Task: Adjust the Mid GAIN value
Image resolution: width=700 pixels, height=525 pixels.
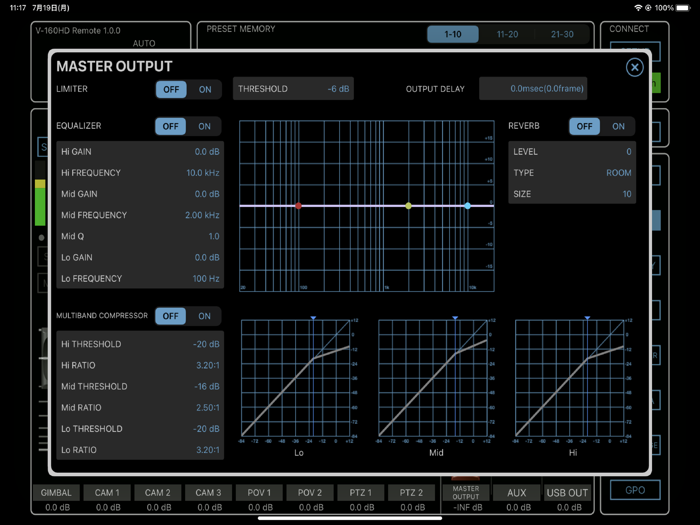Action: 140,194
